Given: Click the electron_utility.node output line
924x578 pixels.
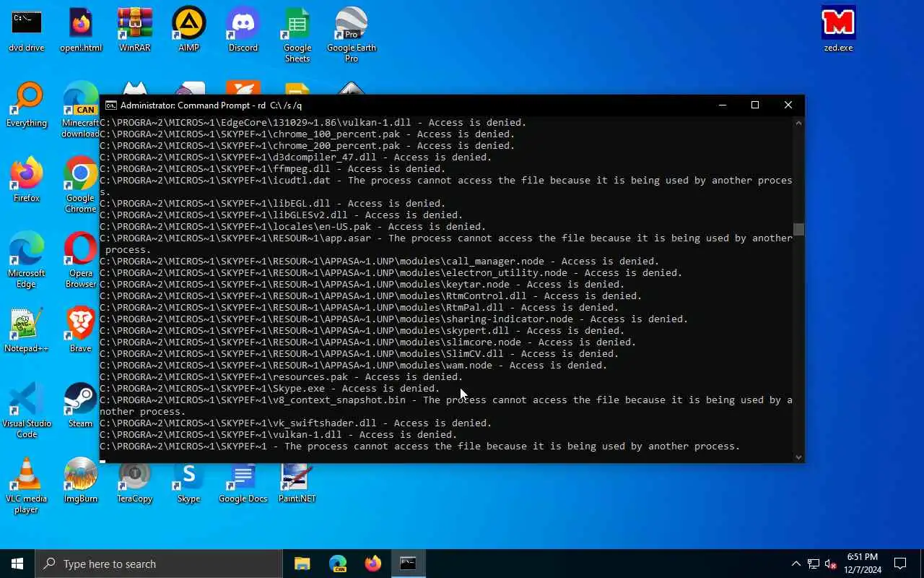Looking at the screenshot, I should point(391,273).
